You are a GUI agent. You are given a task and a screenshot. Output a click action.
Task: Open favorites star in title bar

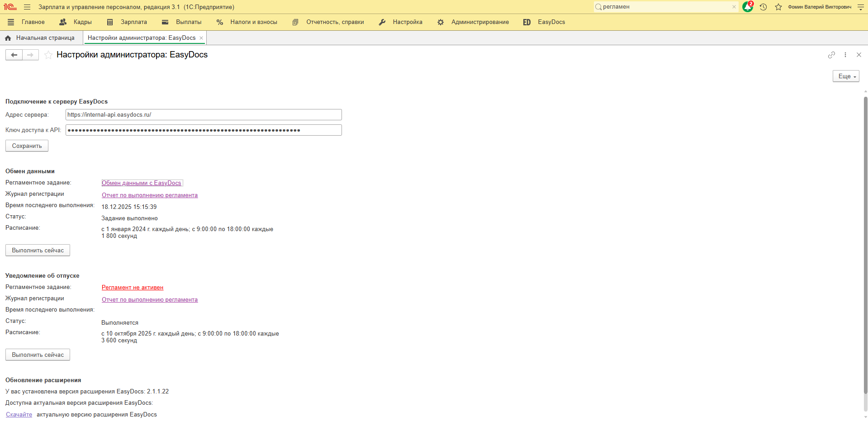[x=778, y=7]
